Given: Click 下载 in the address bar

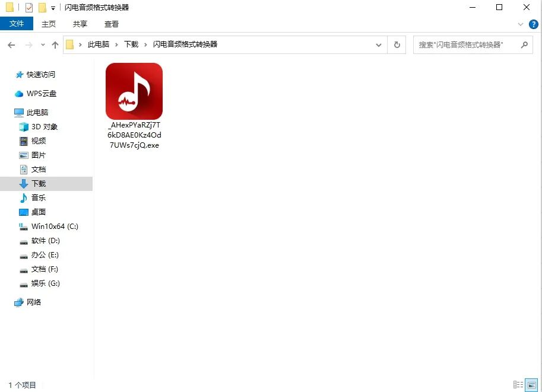Looking at the screenshot, I should (x=131, y=44).
